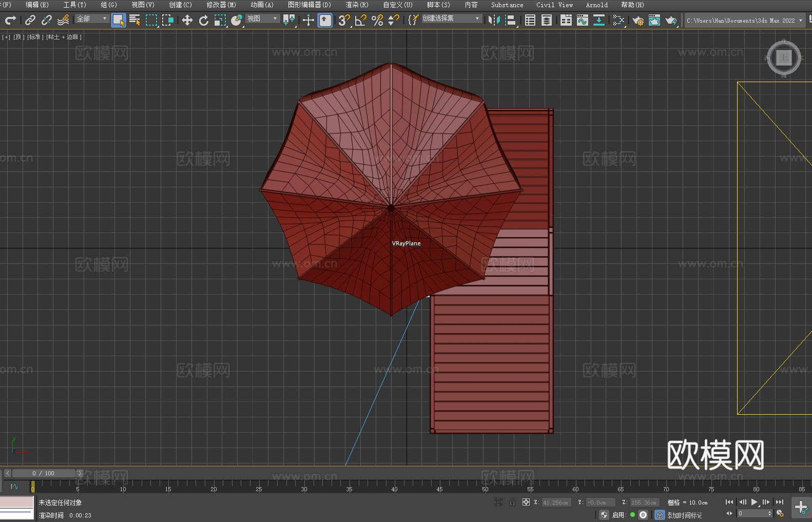Toggle the Percent Snap button

[x=377, y=20]
